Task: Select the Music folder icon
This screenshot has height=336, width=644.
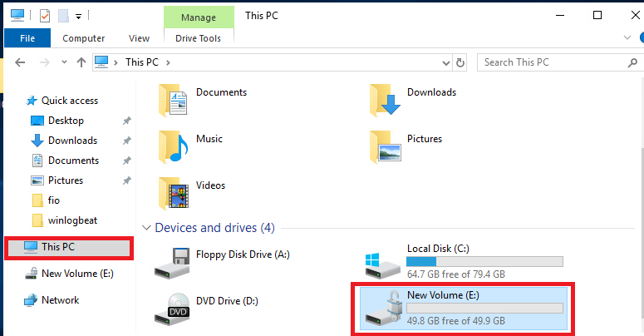Action: tap(173, 147)
